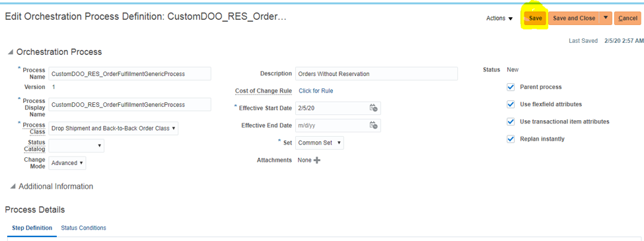Open the Save and Close dropdown arrow
Viewport: 644px width, 241px height.
pos(606,18)
